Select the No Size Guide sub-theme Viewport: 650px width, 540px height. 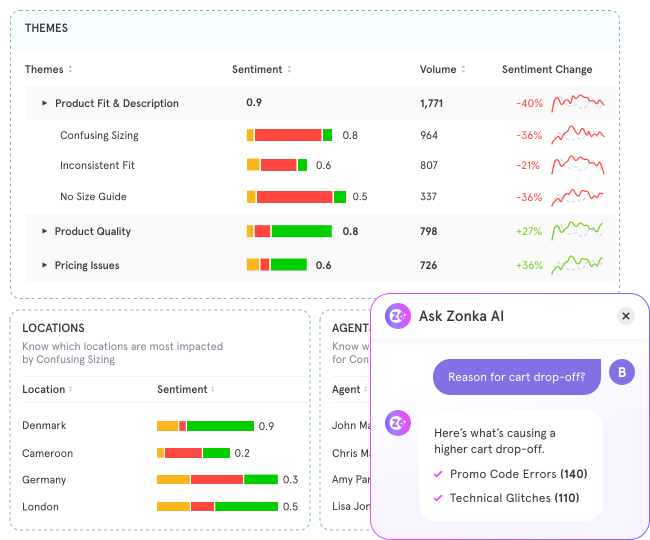point(93,197)
